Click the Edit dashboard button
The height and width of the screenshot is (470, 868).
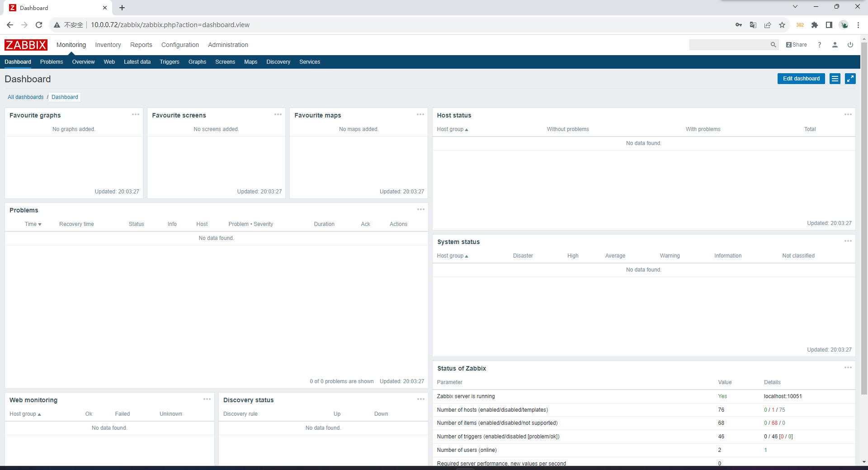click(801, 79)
